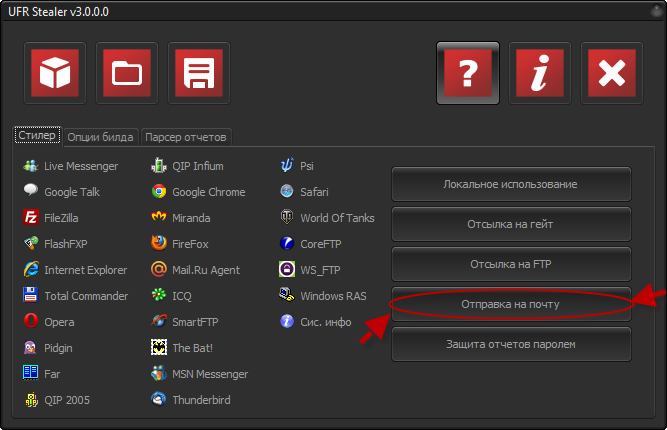Open help with the question mark button
This screenshot has height=430, width=667.
pyautogui.click(x=468, y=73)
